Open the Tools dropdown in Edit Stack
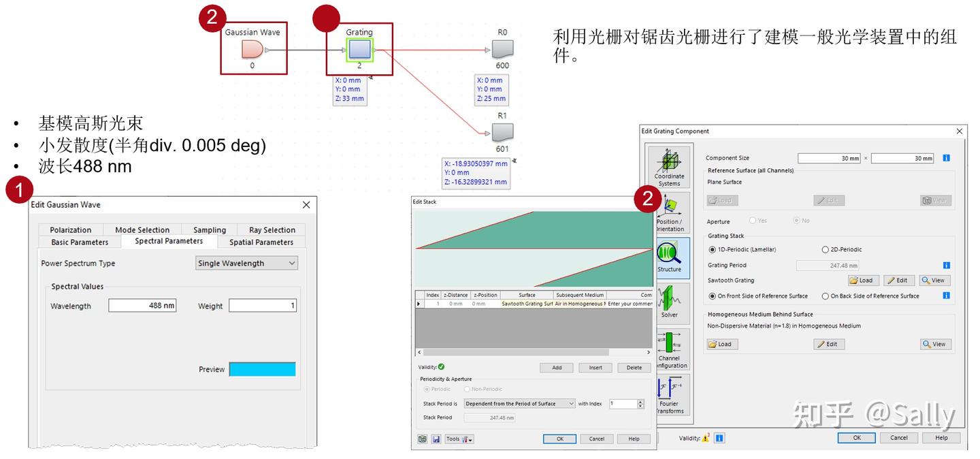The image size is (980, 459). [x=459, y=439]
